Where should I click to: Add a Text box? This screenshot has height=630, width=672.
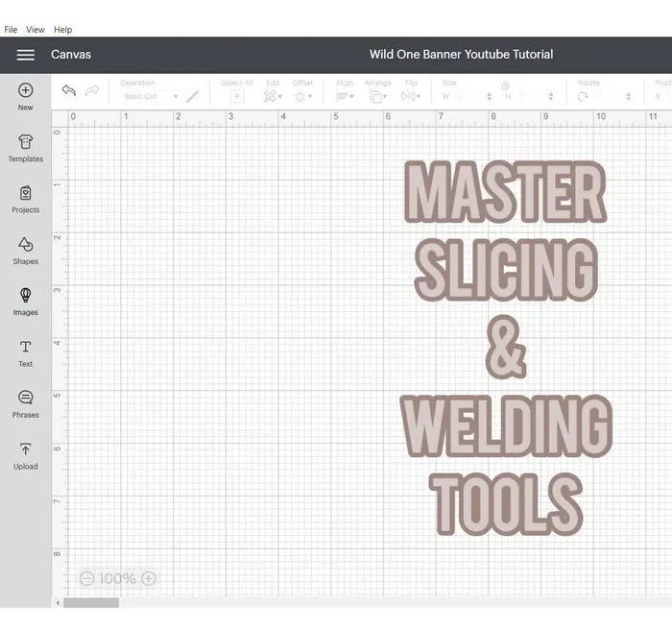click(26, 347)
